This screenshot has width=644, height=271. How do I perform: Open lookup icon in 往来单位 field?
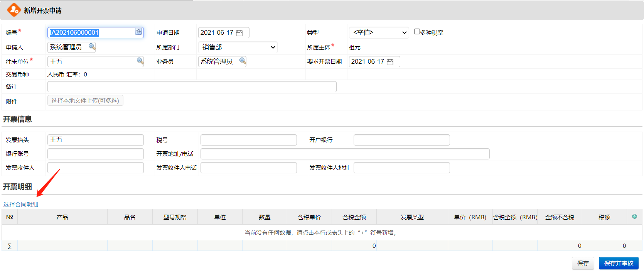[140, 61]
